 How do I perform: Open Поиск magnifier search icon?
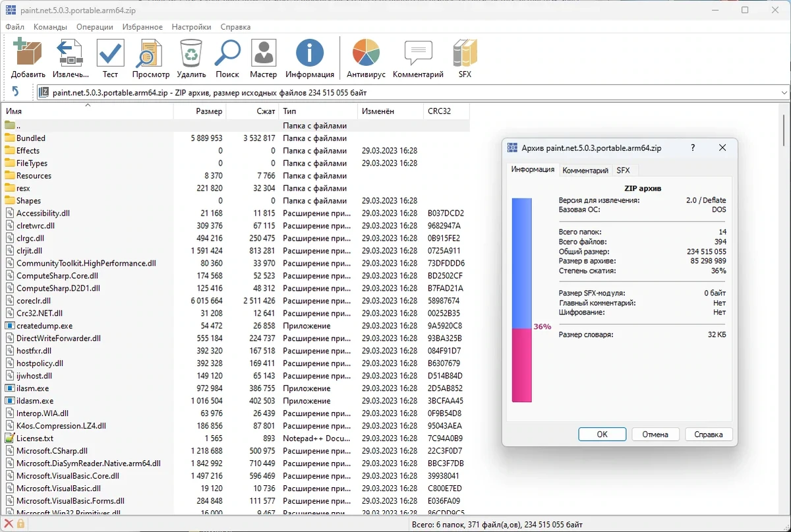tap(227, 53)
